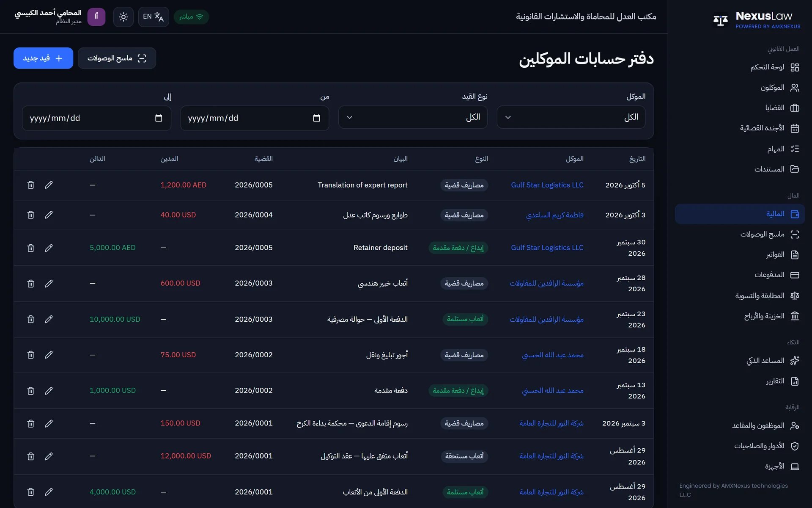Open Gulf Star Logistics LLC link in October row
Image resolution: width=812 pixels, height=508 pixels.
coord(547,185)
